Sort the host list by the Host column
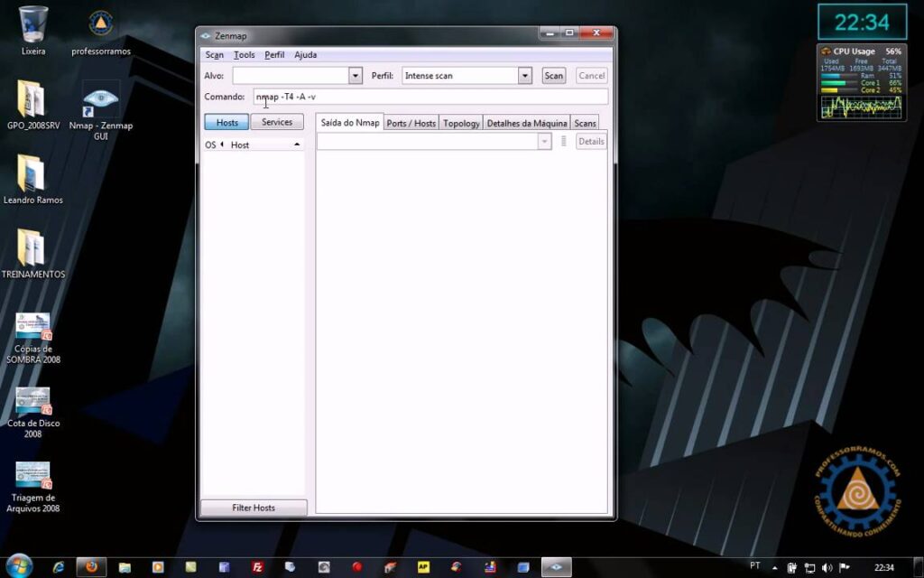Viewport: 924px width, 578px height. point(265,144)
